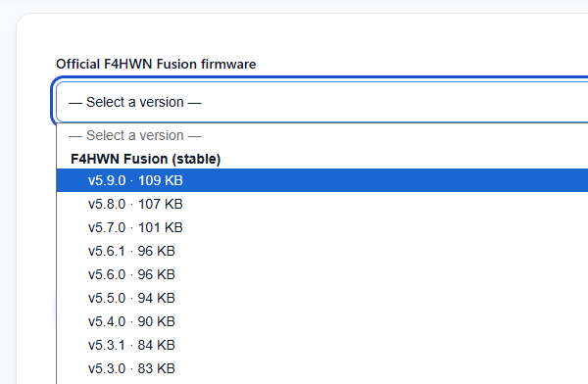Select the v5.4.0 firmware release
Viewport: 588px width, 384px height.
(322, 321)
